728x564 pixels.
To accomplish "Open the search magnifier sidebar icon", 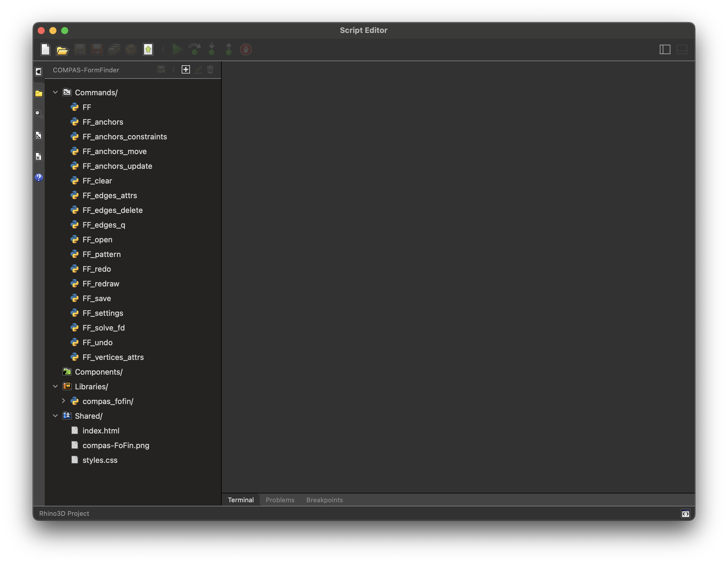I will (x=39, y=114).
